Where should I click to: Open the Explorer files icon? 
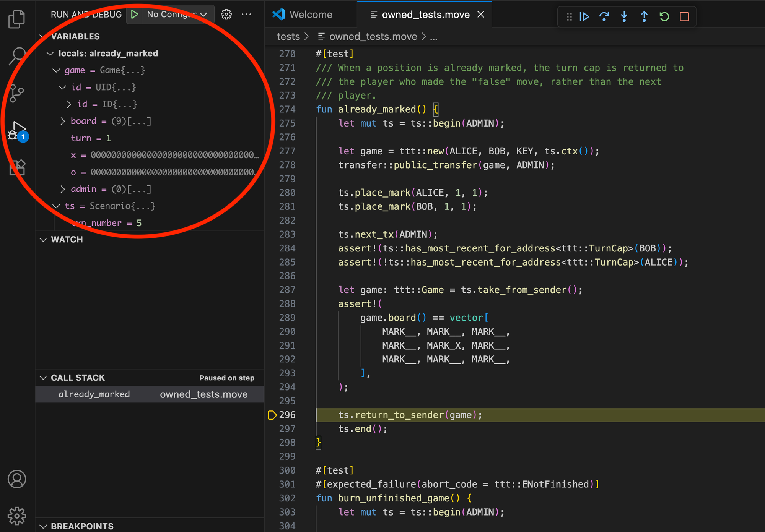(x=17, y=19)
